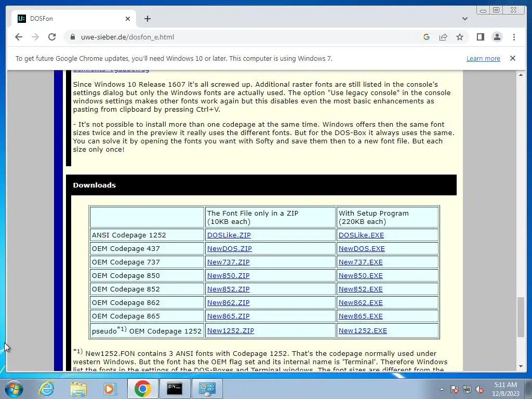Go back to the previous page
The image size is (532, 399).
click(x=19, y=37)
